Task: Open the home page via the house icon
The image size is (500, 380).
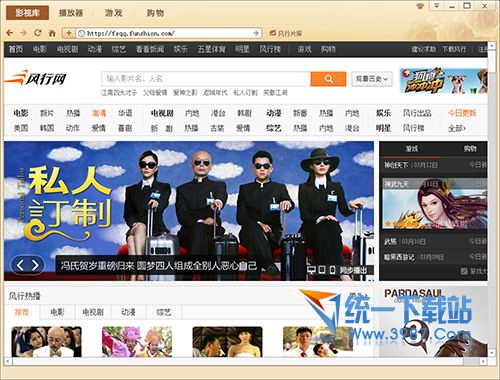Action: (x=52, y=33)
